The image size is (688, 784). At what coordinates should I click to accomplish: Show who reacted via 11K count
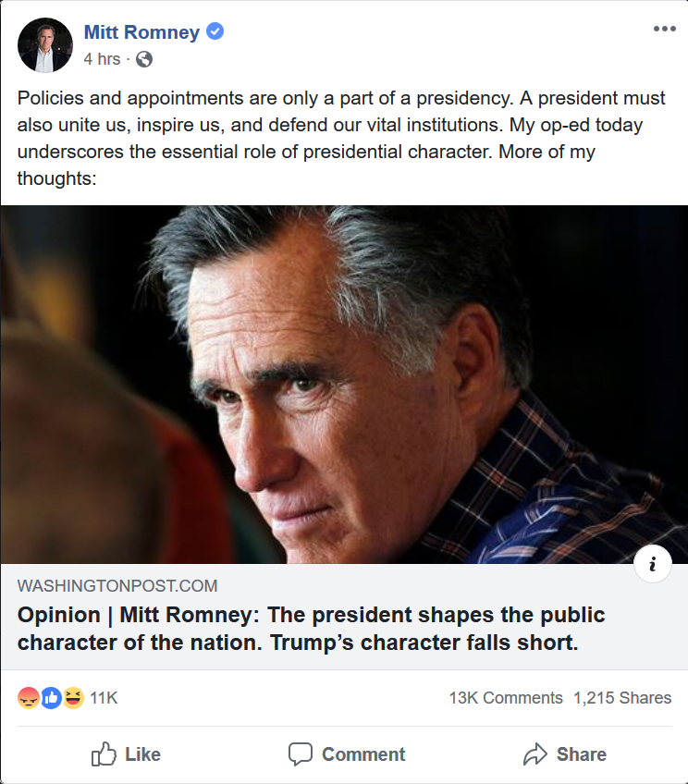tap(104, 698)
